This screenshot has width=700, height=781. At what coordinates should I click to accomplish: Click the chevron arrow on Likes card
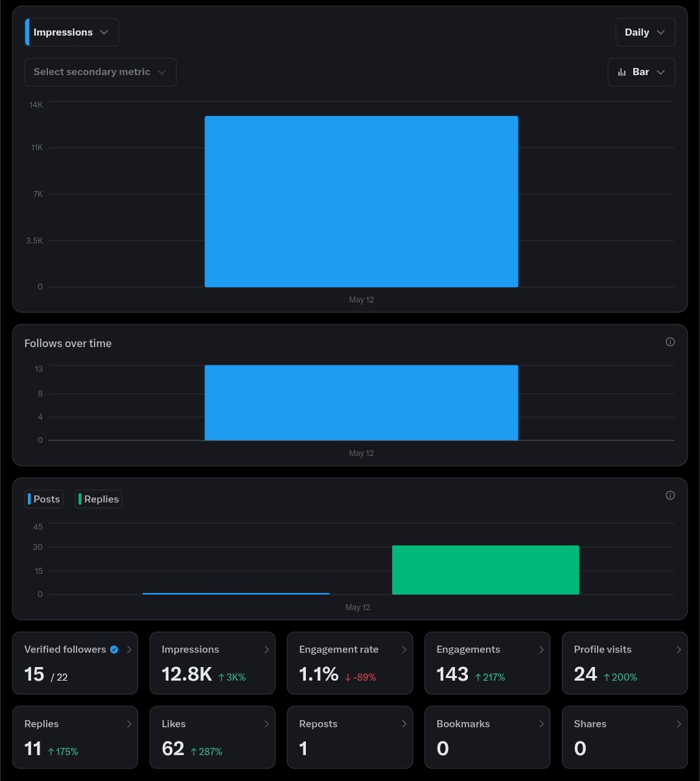click(x=266, y=724)
